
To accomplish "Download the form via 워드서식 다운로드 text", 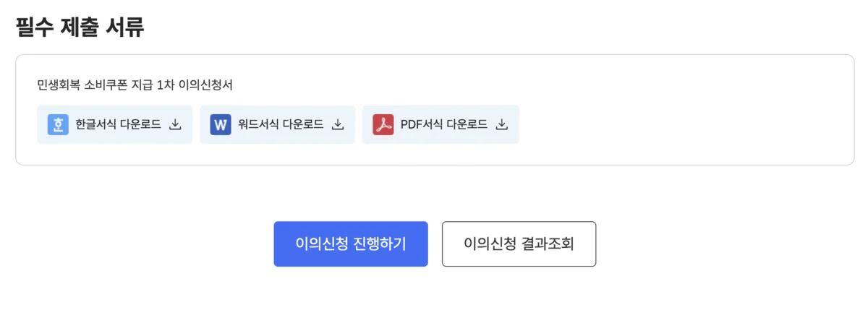I will pyautogui.click(x=281, y=124).
